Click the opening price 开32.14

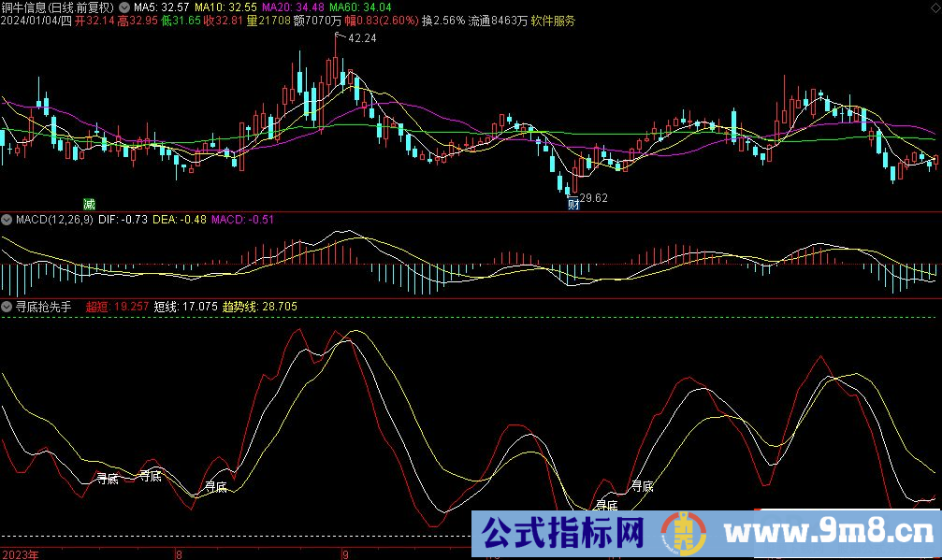click(x=94, y=21)
